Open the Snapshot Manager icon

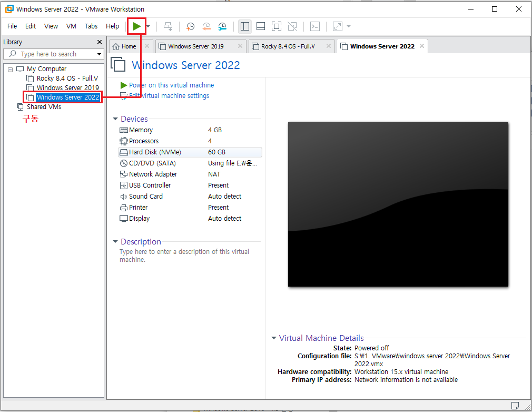(x=222, y=26)
